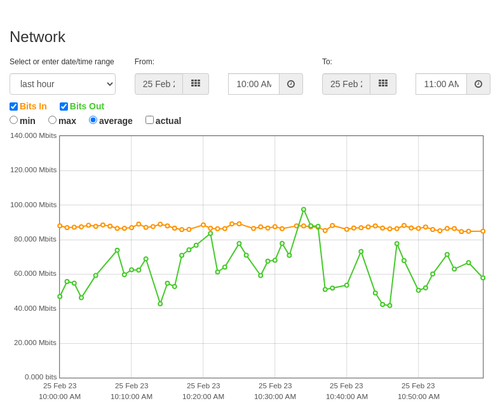Select the average radio button

click(x=93, y=120)
